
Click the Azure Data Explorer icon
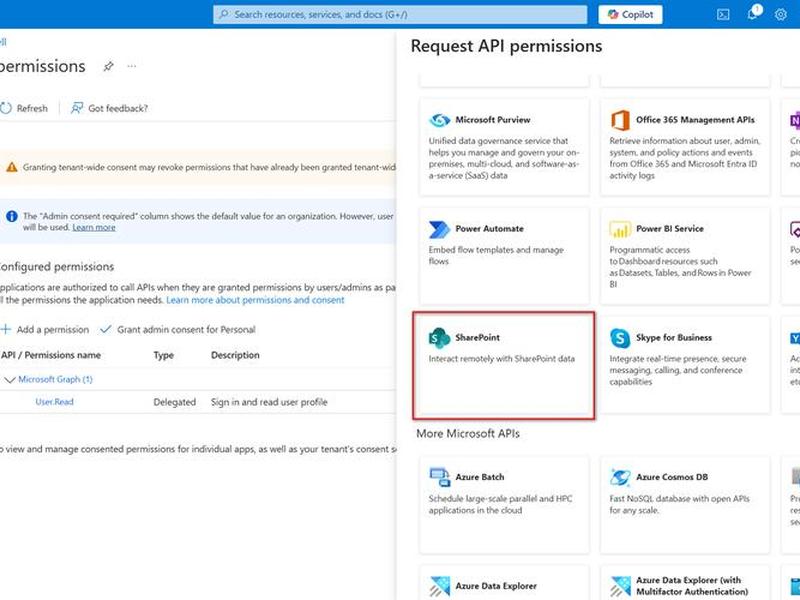439,587
